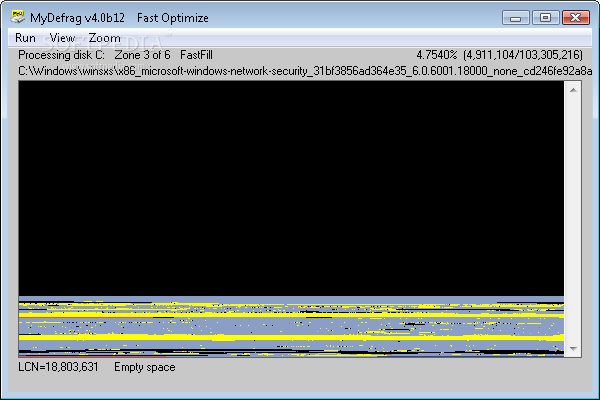Image resolution: width=600 pixels, height=400 pixels.
Task: Click the MyDefrag app icon in title bar
Action: point(18,17)
